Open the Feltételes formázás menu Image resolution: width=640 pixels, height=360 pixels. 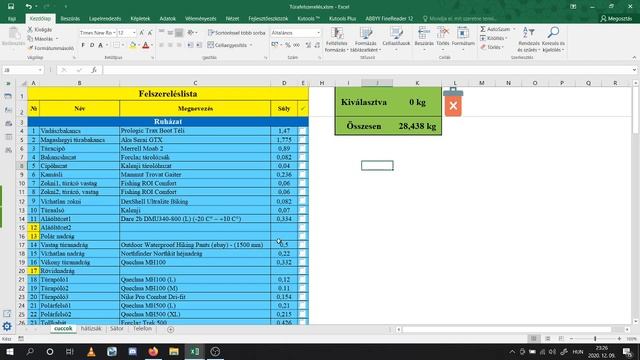336,39
